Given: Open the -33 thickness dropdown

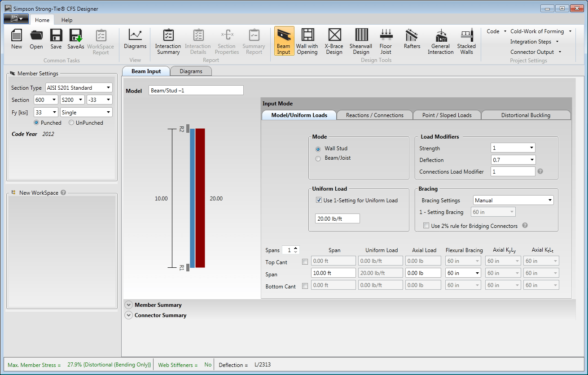Looking at the screenshot, I should point(99,100).
